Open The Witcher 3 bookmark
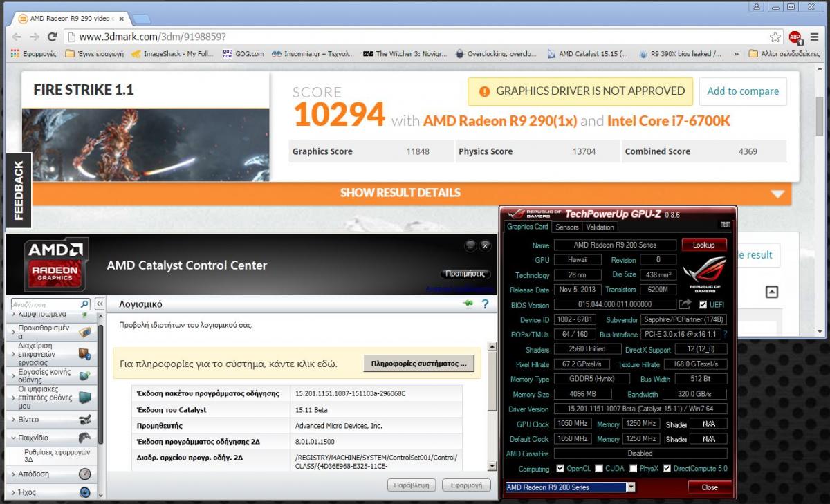The width and height of the screenshot is (830, 504). 406,53
